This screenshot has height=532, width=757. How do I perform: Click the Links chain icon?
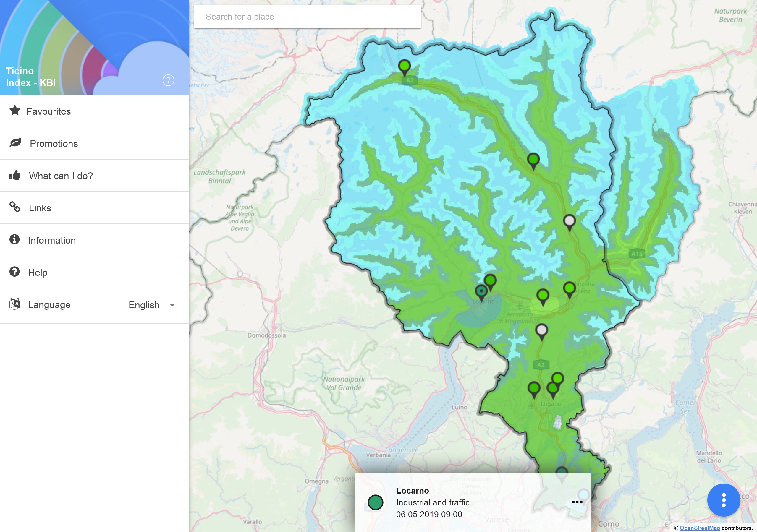point(15,207)
